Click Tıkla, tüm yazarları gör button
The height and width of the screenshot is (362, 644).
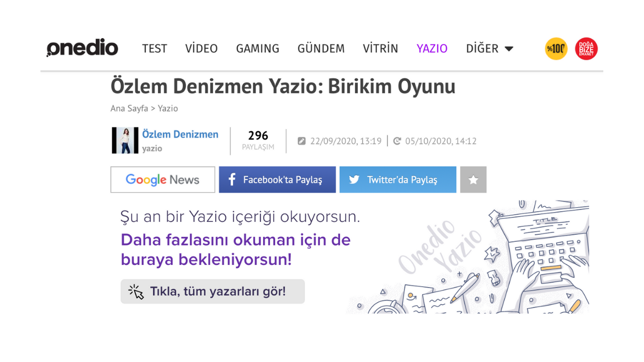point(212,291)
